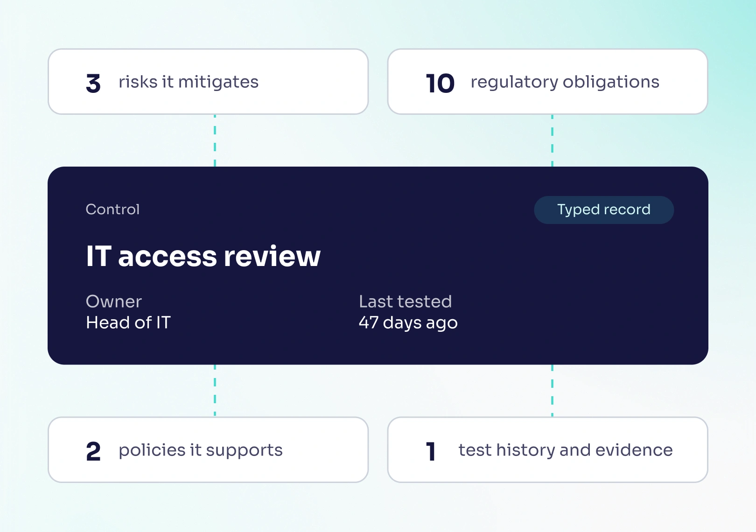The width and height of the screenshot is (756, 532).
Task: Select the 'Head of IT' owner value
Action: pos(129,322)
